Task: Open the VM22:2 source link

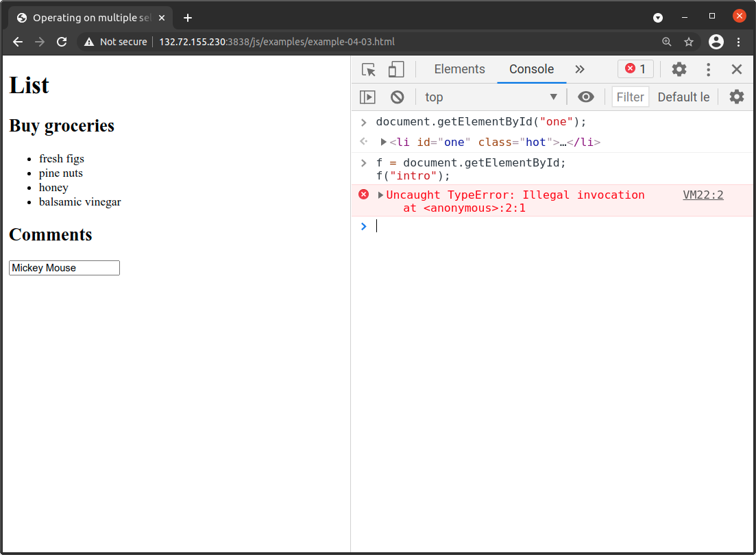Action: click(x=703, y=195)
